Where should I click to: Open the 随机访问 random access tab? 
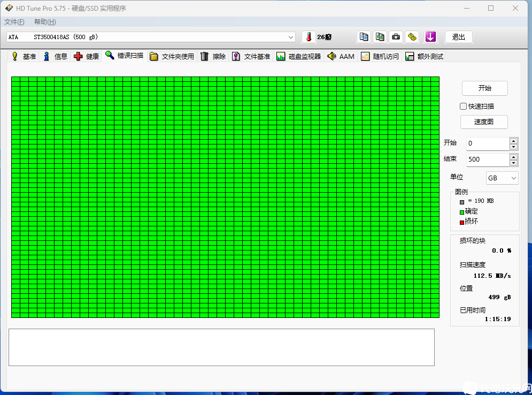pos(380,56)
